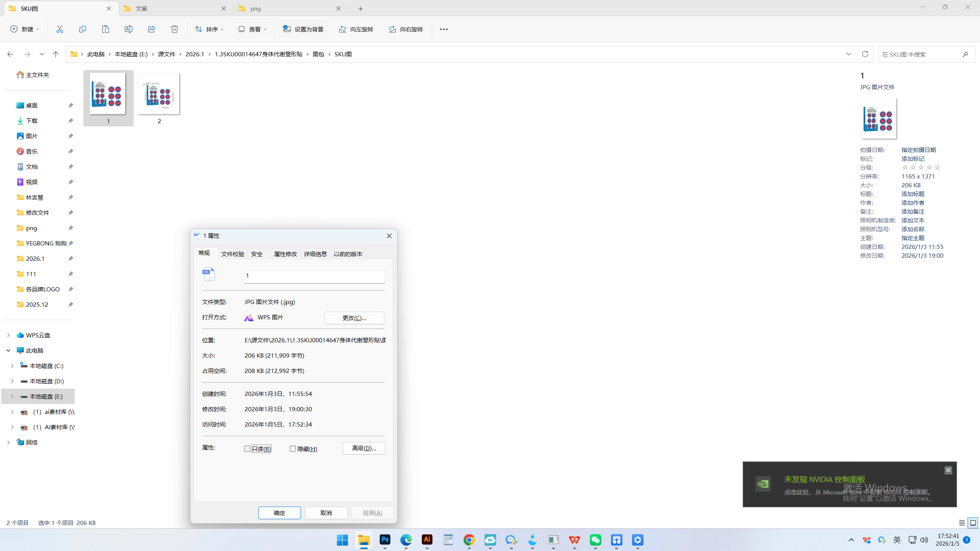Go back with the left arrow
This screenshot has height=551, width=980.
pos(10,54)
